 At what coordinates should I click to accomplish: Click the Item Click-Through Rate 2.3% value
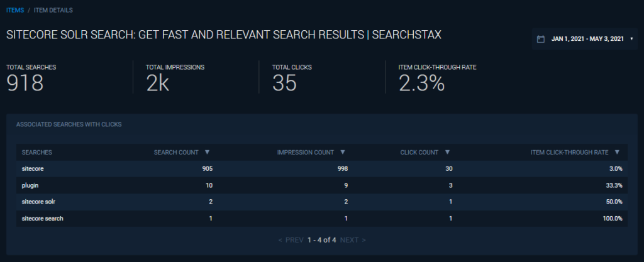[x=422, y=83]
